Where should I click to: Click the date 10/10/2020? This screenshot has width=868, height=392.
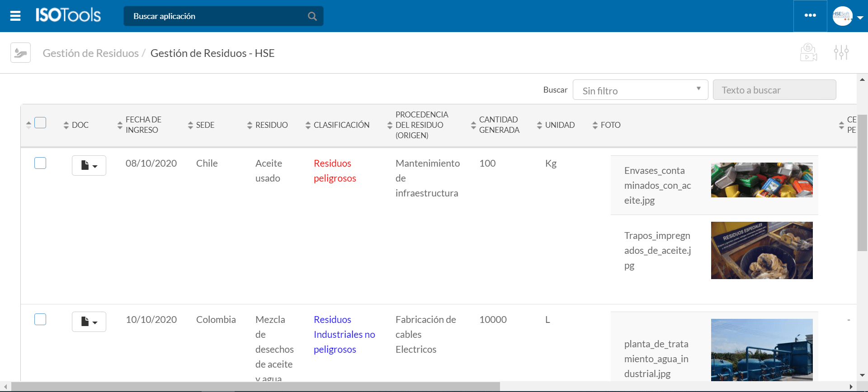pos(151,319)
